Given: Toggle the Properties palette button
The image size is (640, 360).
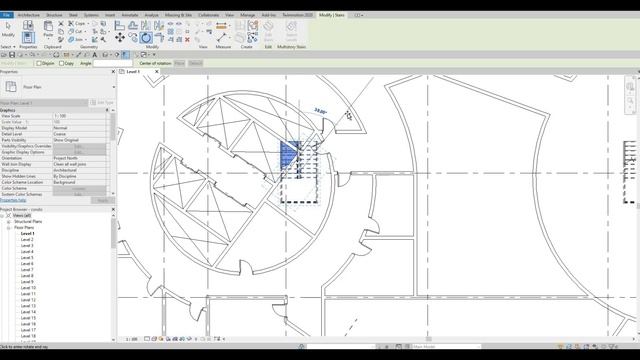Looking at the screenshot, I should point(28,38).
